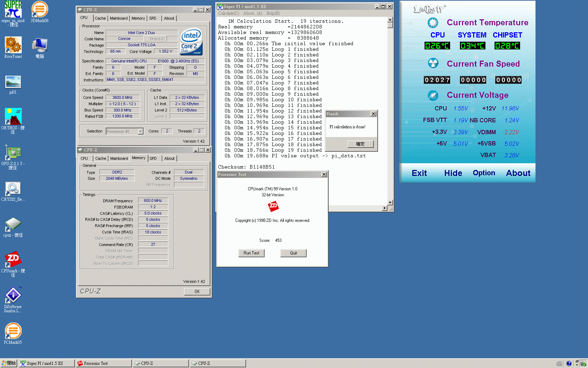Open SPD tab in upper CPU-Z window

pyautogui.click(x=153, y=18)
